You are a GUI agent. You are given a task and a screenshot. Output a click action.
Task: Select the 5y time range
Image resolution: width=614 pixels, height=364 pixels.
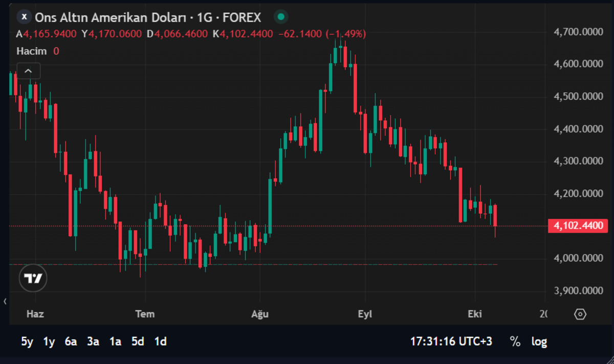27,342
